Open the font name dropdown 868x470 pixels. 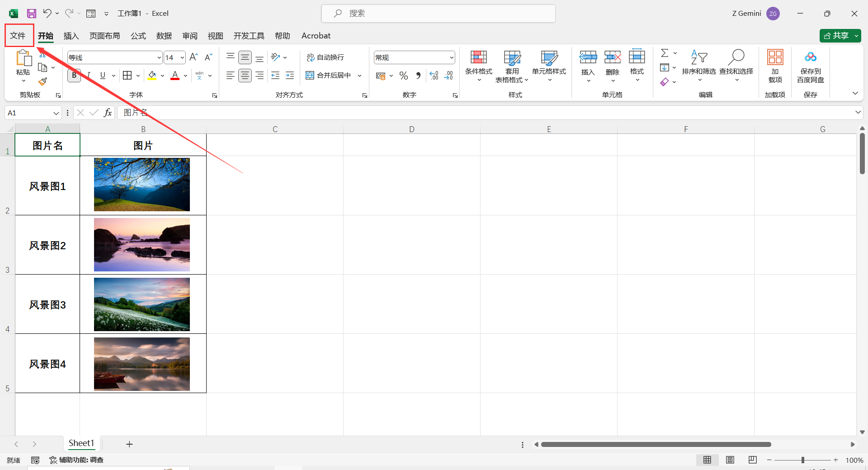pyautogui.click(x=159, y=57)
